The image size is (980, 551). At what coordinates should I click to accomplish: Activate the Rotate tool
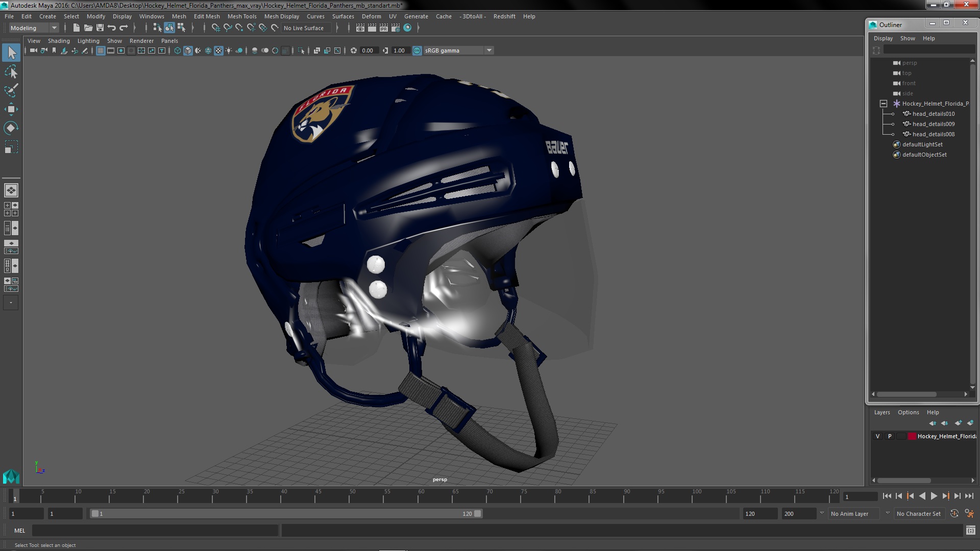(11, 128)
